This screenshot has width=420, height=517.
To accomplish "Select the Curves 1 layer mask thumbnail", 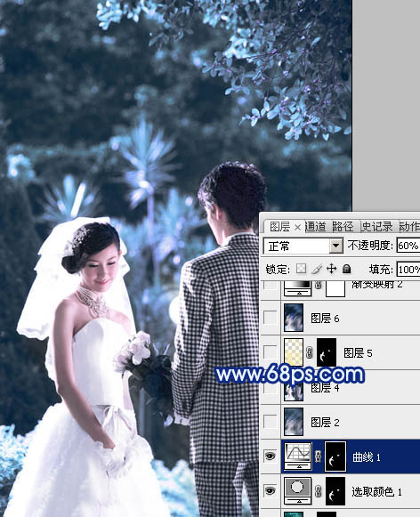I will (335, 456).
